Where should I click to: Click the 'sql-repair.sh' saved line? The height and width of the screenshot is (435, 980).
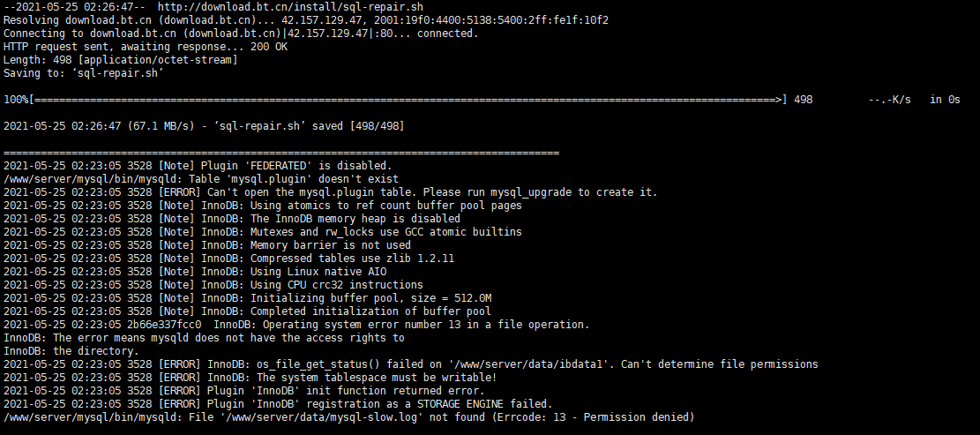[x=204, y=125]
